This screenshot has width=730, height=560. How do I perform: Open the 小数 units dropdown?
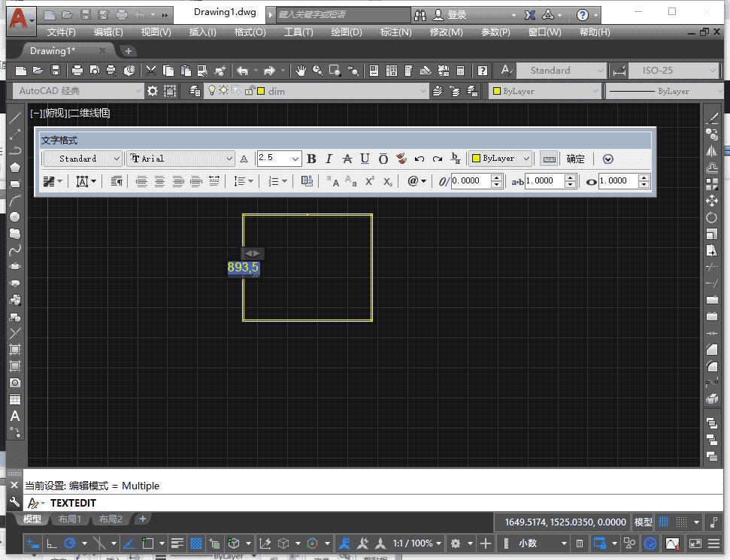[542, 543]
